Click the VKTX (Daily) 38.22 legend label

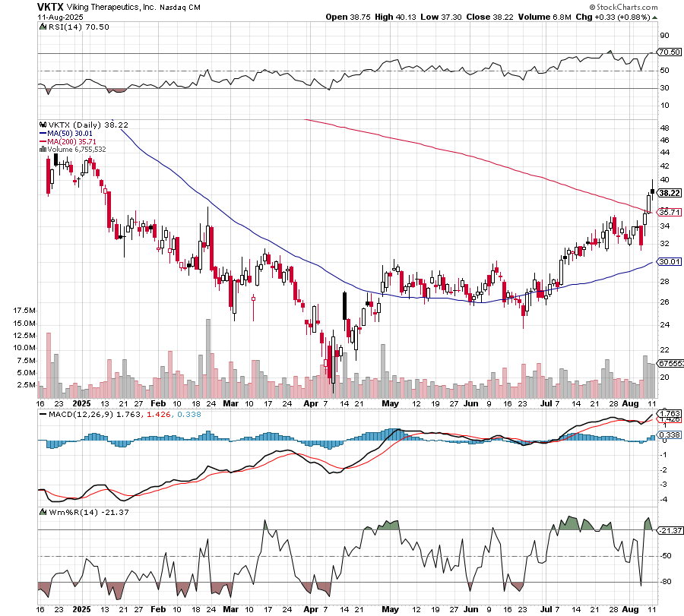[x=88, y=125]
